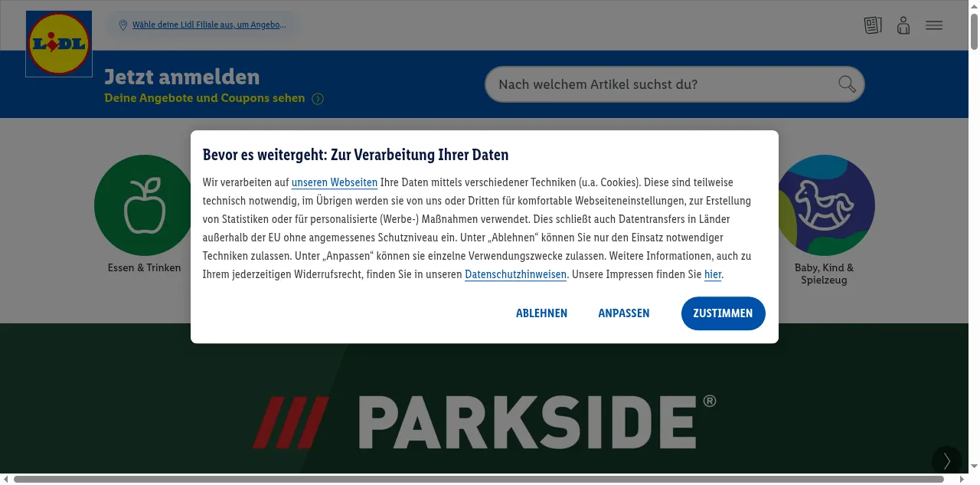Open the user account icon
980x485 pixels.
pyautogui.click(x=903, y=25)
